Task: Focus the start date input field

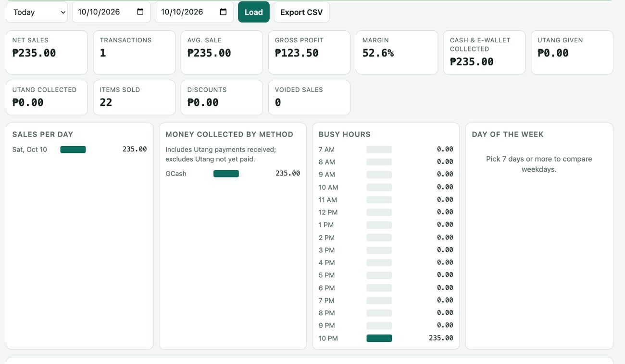Action: pos(111,12)
